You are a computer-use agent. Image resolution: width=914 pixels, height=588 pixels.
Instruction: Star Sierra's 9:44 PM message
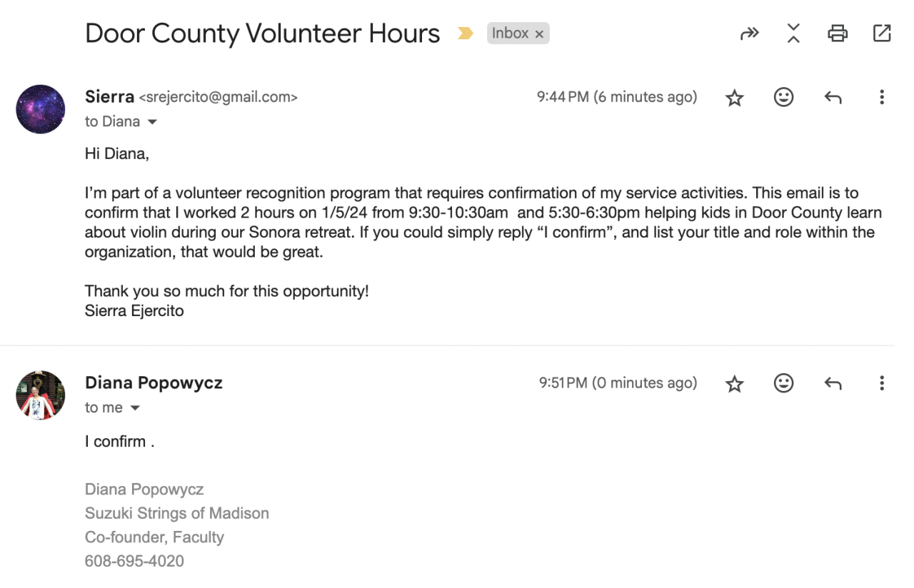click(735, 98)
